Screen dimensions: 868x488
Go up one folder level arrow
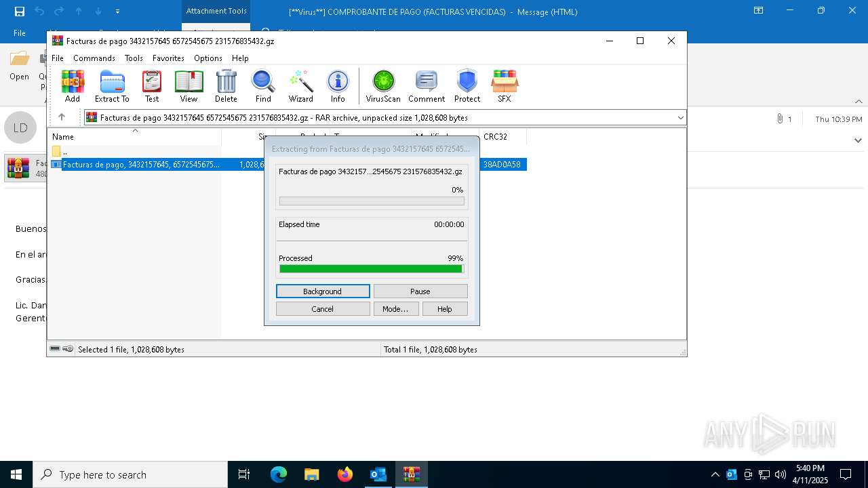[x=62, y=117]
